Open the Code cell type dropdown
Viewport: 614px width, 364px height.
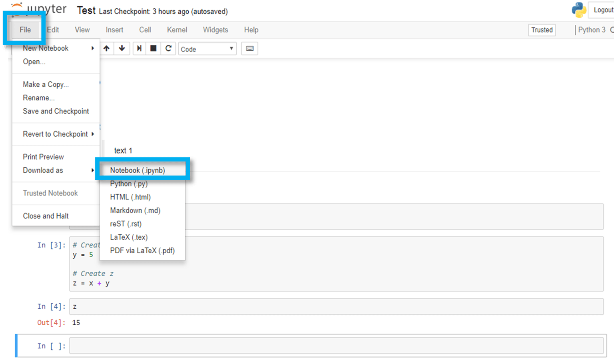(207, 49)
